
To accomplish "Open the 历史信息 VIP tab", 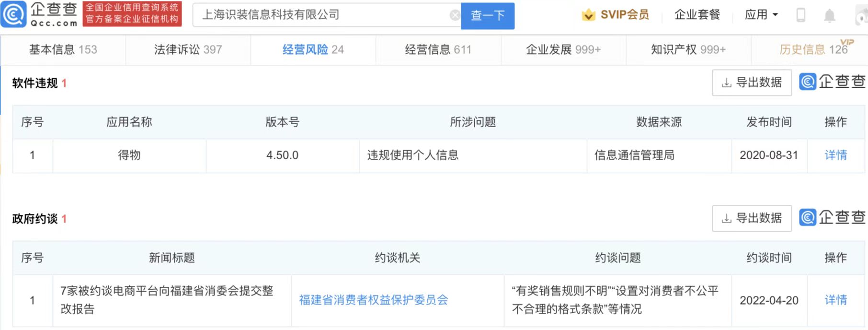I will 813,49.
